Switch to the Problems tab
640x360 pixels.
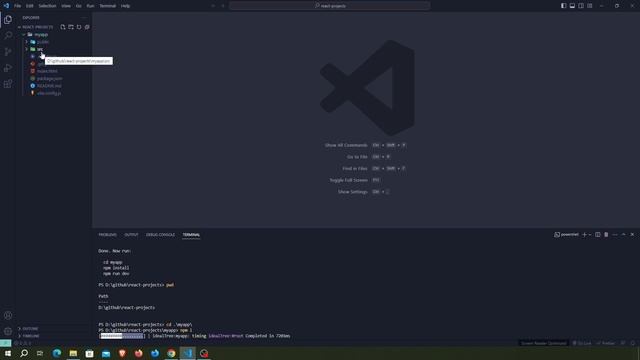(x=107, y=235)
